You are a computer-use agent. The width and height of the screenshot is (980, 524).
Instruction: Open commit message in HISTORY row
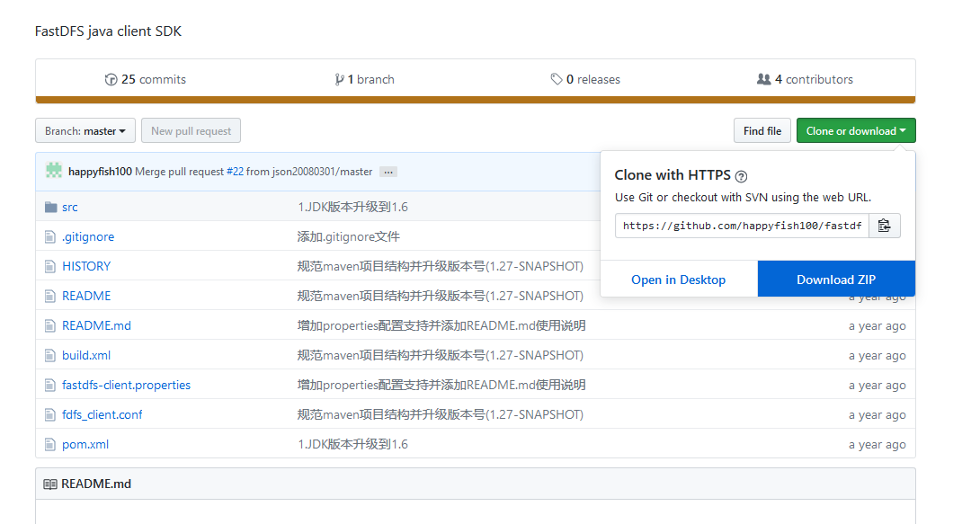[x=440, y=266]
